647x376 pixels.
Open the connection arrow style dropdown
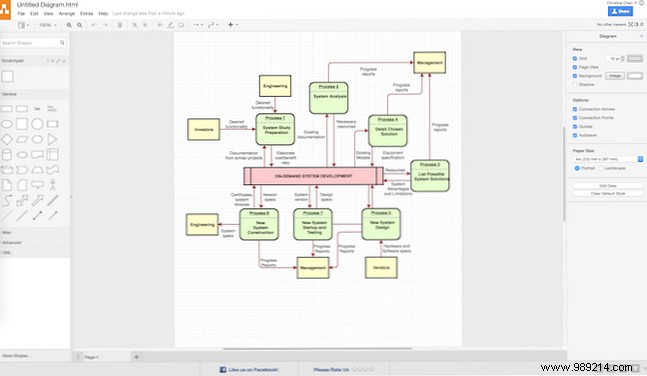(x=198, y=25)
